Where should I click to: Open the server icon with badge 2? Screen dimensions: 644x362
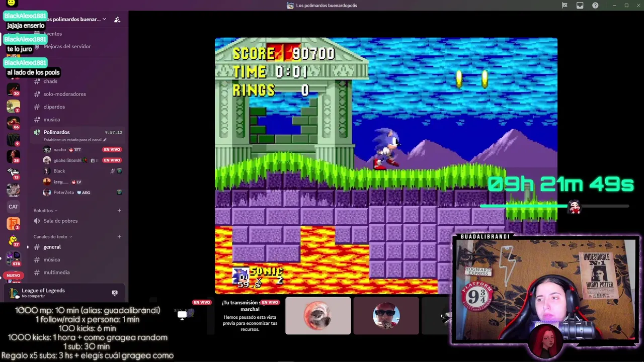click(x=13, y=106)
